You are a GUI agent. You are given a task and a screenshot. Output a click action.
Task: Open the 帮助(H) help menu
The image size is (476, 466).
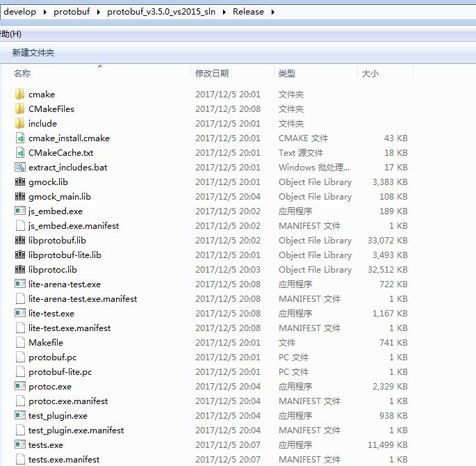[10, 33]
